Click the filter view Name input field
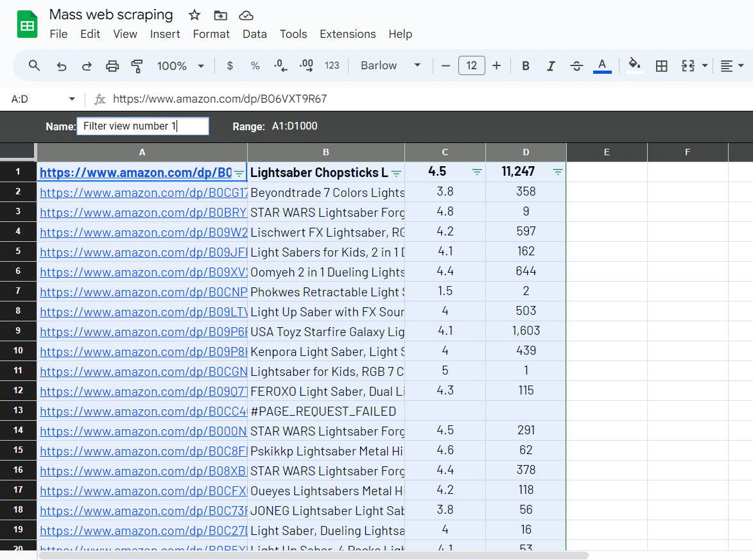753x560 pixels. pos(143,126)
